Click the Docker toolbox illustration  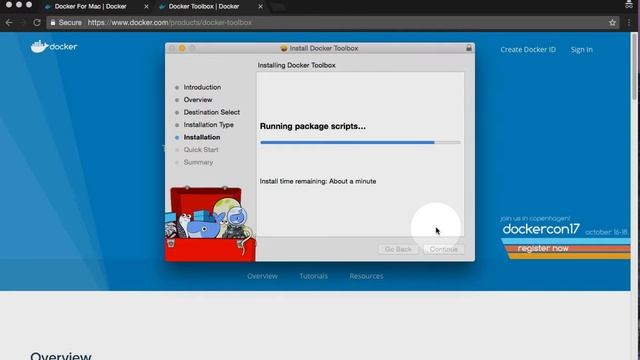click(210, 224)
